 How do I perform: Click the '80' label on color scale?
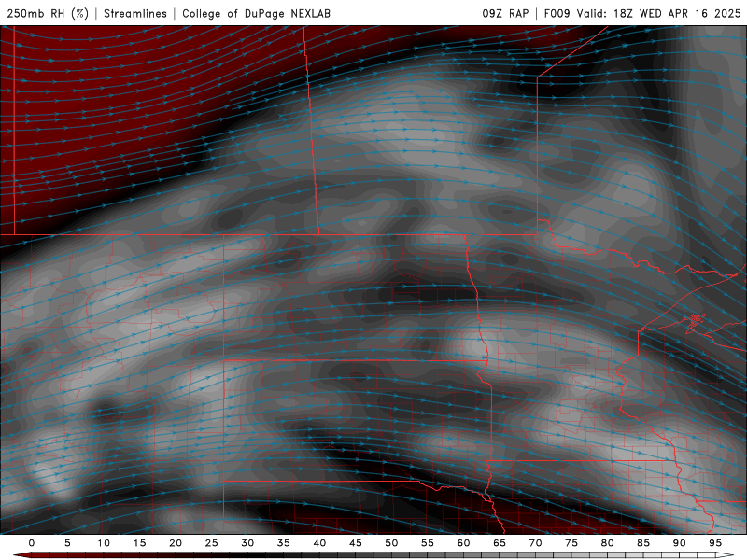point(608,543)
